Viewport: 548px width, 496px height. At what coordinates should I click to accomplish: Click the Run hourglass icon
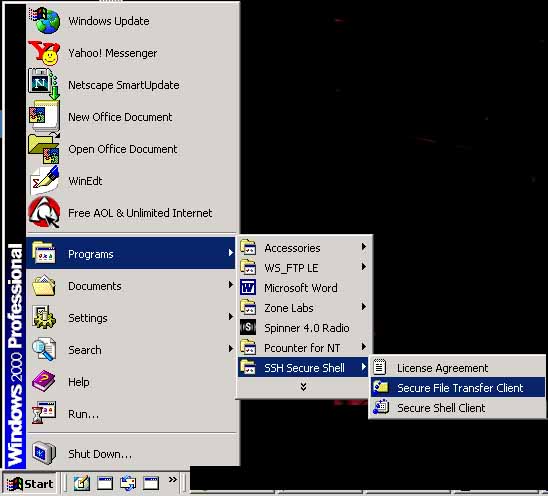click(44, 413)
